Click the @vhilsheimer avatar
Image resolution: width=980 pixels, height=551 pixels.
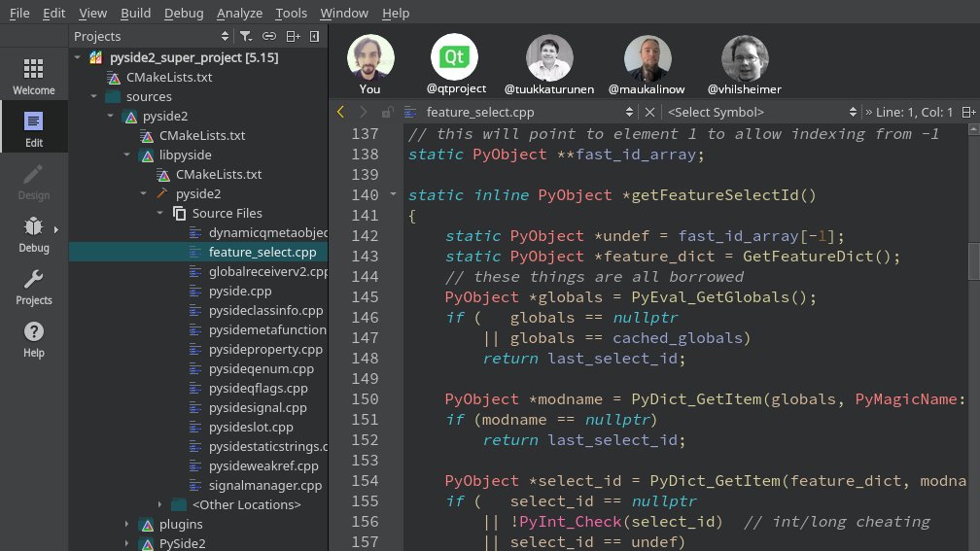tap(745, 58)
